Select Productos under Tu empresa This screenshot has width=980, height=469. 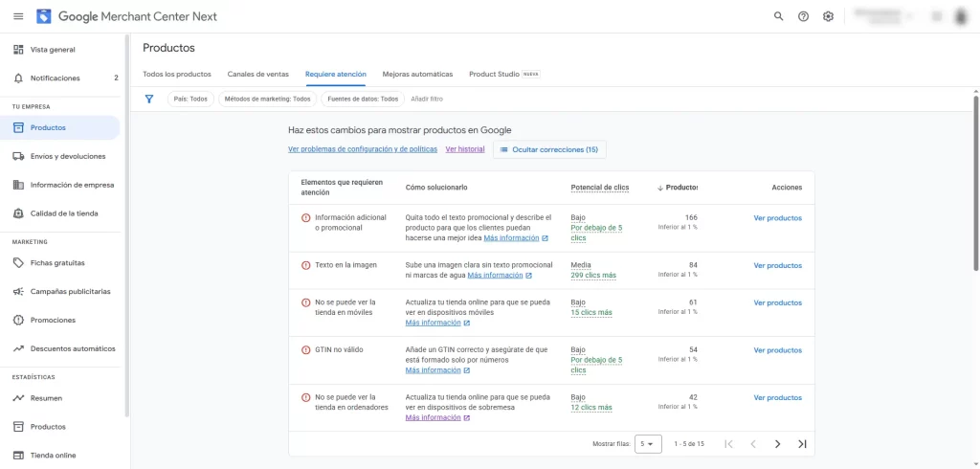pyautogui.click(x=60, y=127)
